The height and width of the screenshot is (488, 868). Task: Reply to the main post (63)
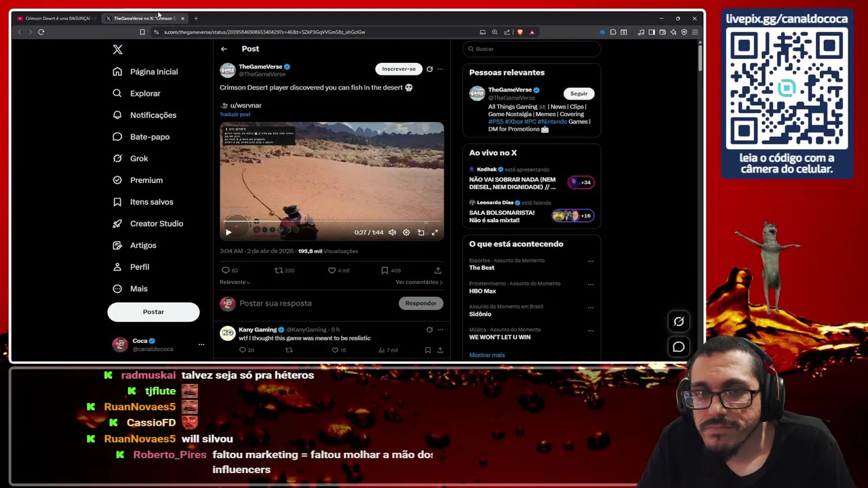point(230,270)
